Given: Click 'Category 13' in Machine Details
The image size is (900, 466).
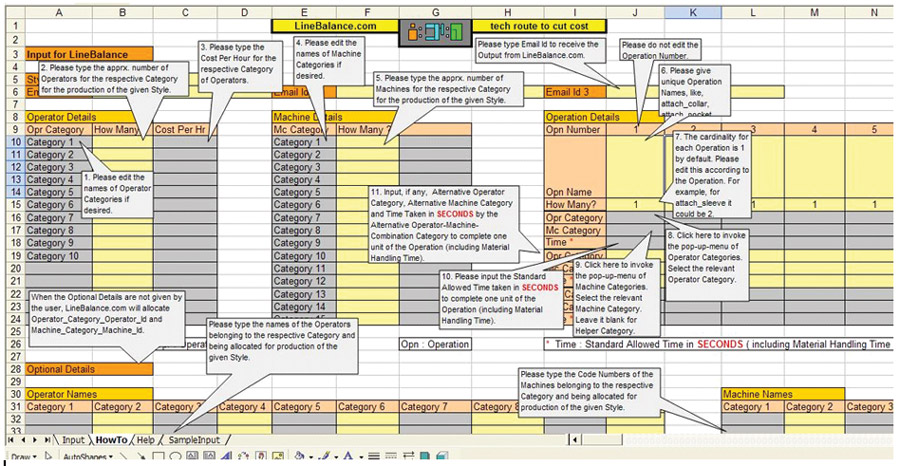Looking at the screenshot, I should (304, 293).
